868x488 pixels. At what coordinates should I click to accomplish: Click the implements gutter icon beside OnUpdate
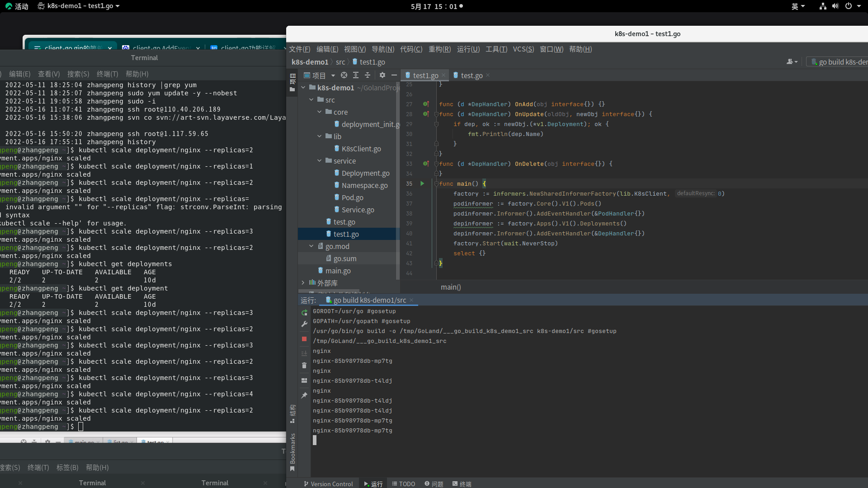pos(426,114)
